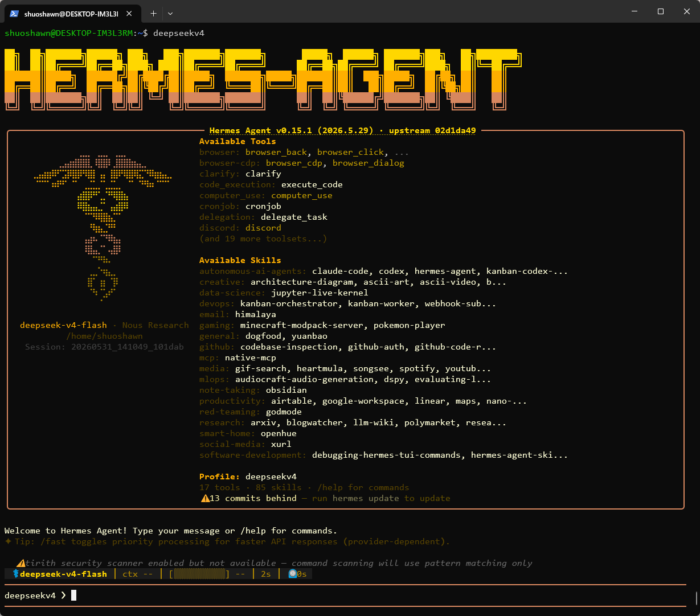The image size is (700, 616).
Task: Click the '2s' status bar entry
Action: pyautogui.click(x=266, y=574)
